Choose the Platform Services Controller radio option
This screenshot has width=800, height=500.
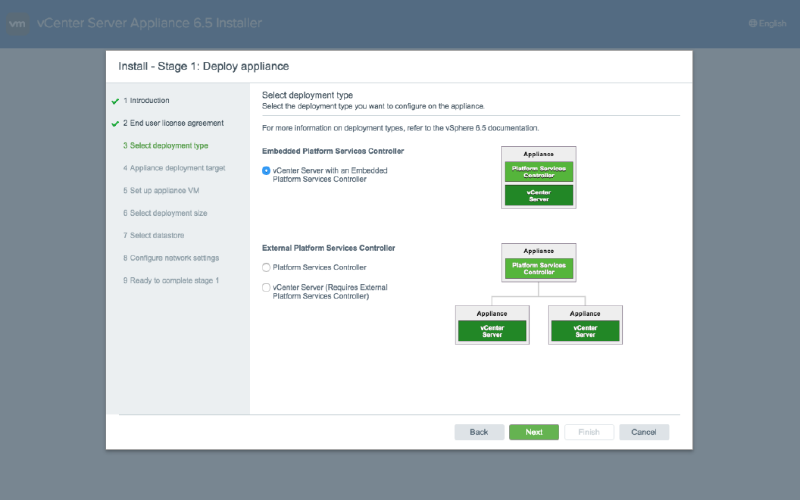(x=266, y=267)
